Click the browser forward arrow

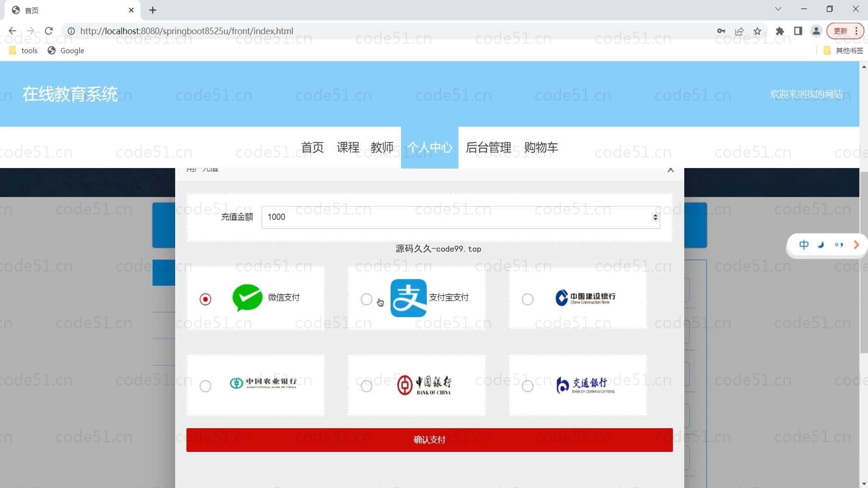tap(30, 31)
